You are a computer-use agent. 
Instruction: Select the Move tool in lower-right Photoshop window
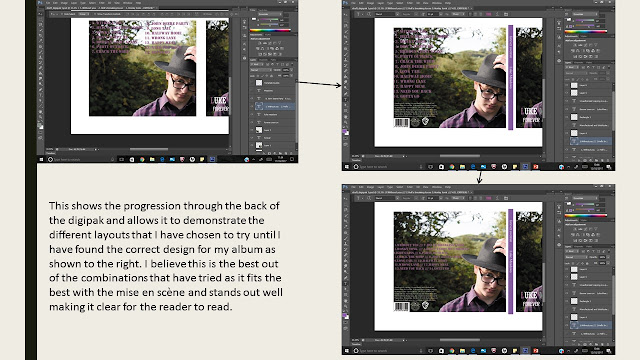(346, 198)
